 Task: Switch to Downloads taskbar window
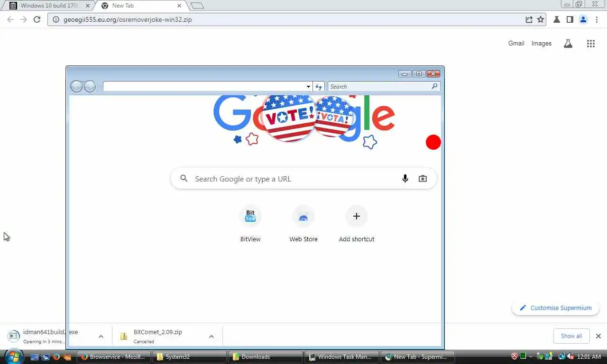(266, 357)
